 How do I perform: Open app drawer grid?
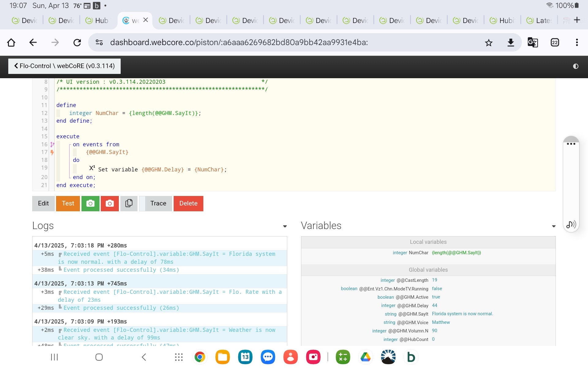[179, 357]
